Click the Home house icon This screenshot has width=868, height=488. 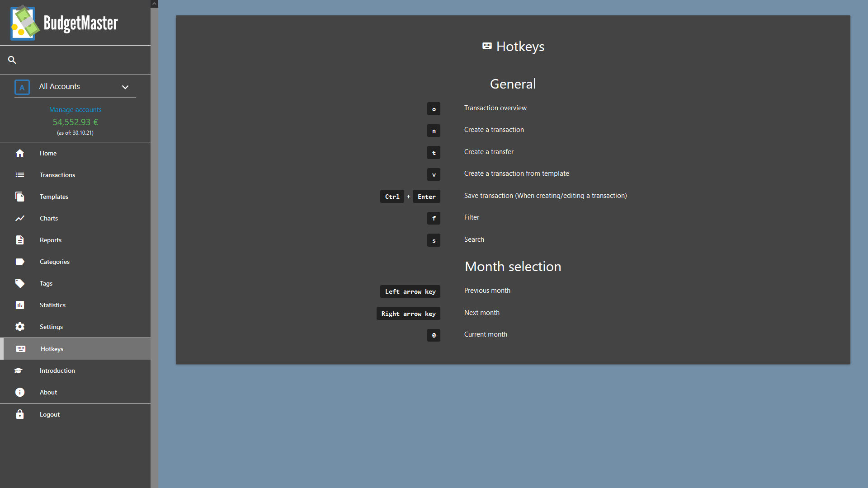[x=20, y=153]
